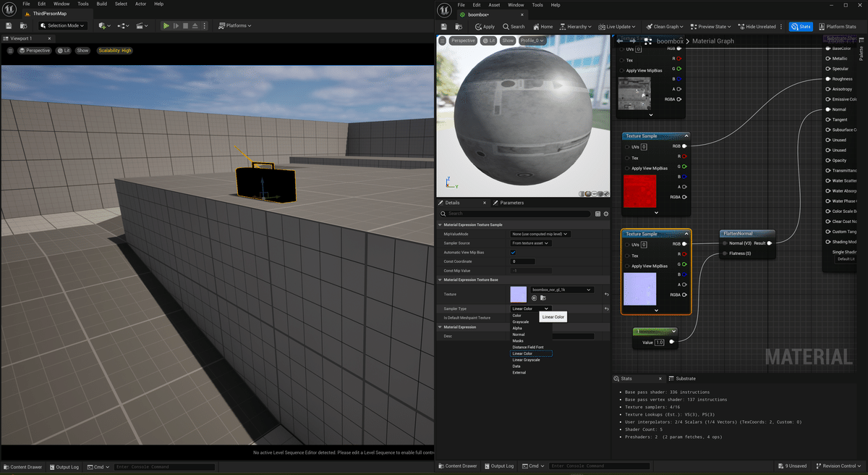
Task: Click the boombox normal texture thumbnail
Action: 519,294
